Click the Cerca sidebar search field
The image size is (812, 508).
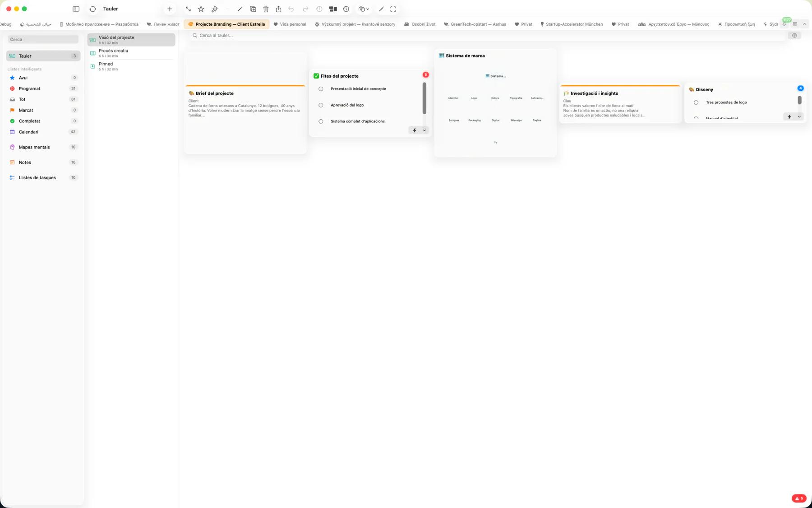(43, 39)
